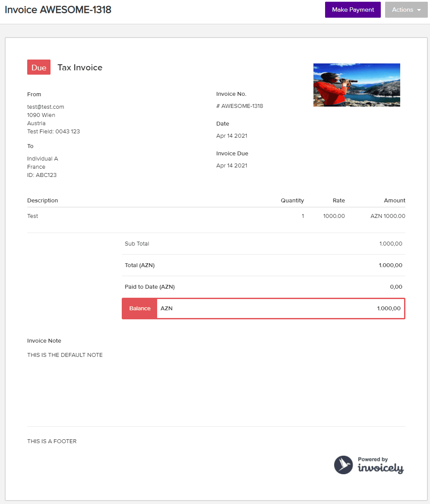
Task: Click the Tax Invoice heading
Action: tap(80, 67)
